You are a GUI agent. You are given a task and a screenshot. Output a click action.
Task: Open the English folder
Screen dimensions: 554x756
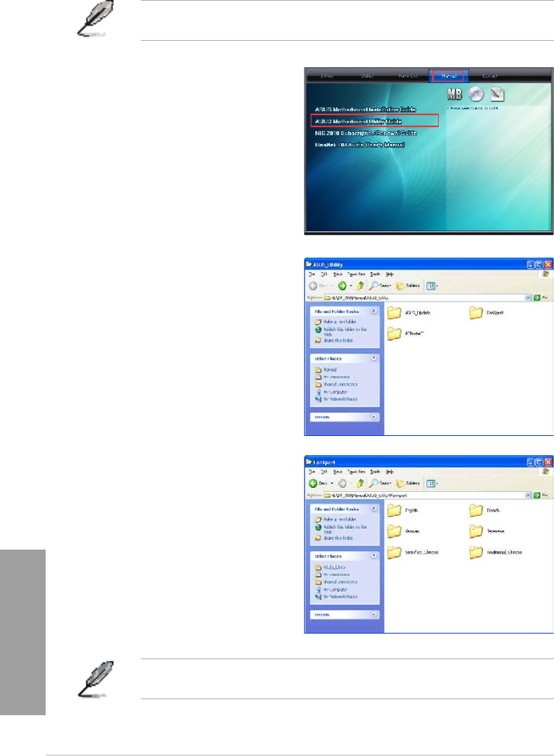(403, 510)
